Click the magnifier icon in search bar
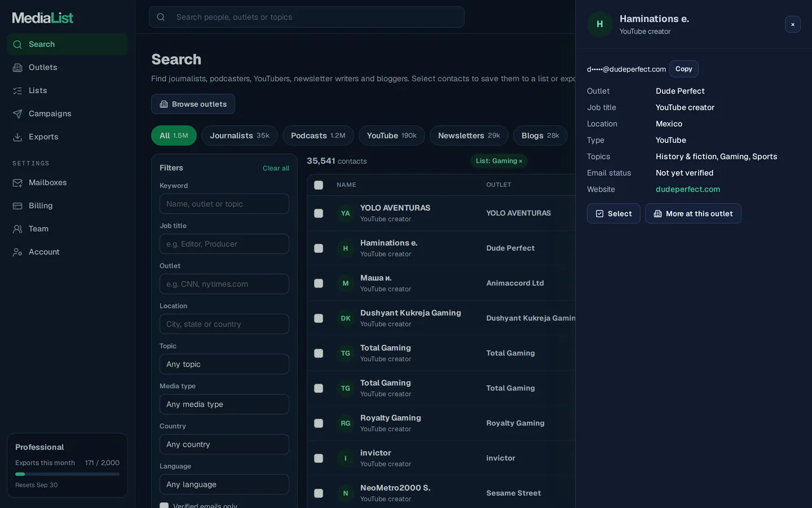Viewport: 812px width, 508px height. 161,17
